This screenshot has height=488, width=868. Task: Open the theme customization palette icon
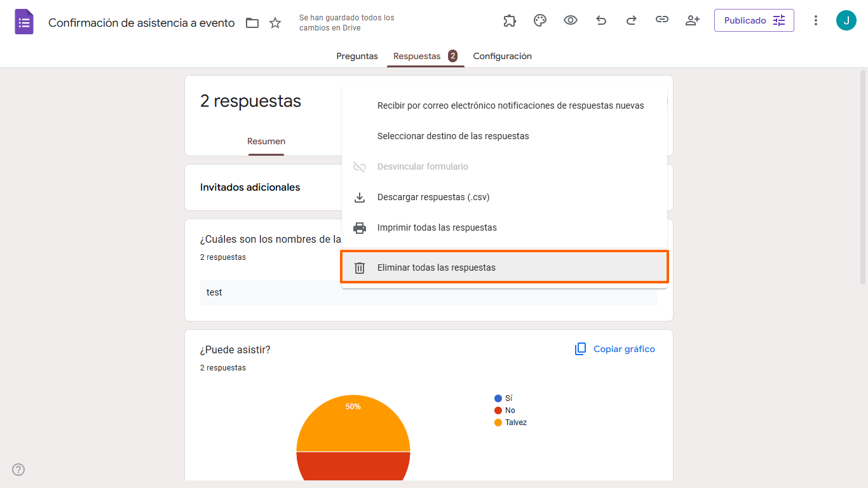coord(539,20)
